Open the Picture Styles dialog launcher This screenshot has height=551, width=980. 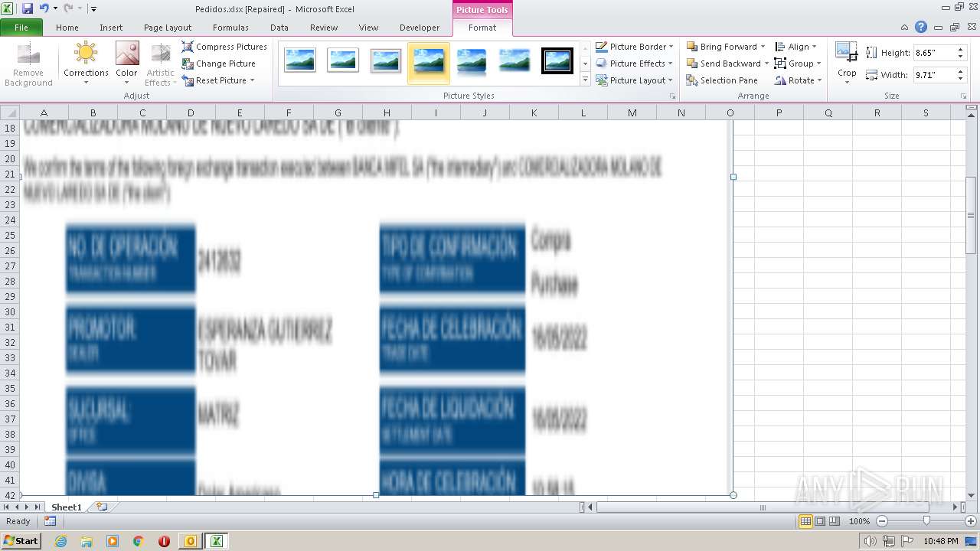pyautogui.click(x=673, y=96)
